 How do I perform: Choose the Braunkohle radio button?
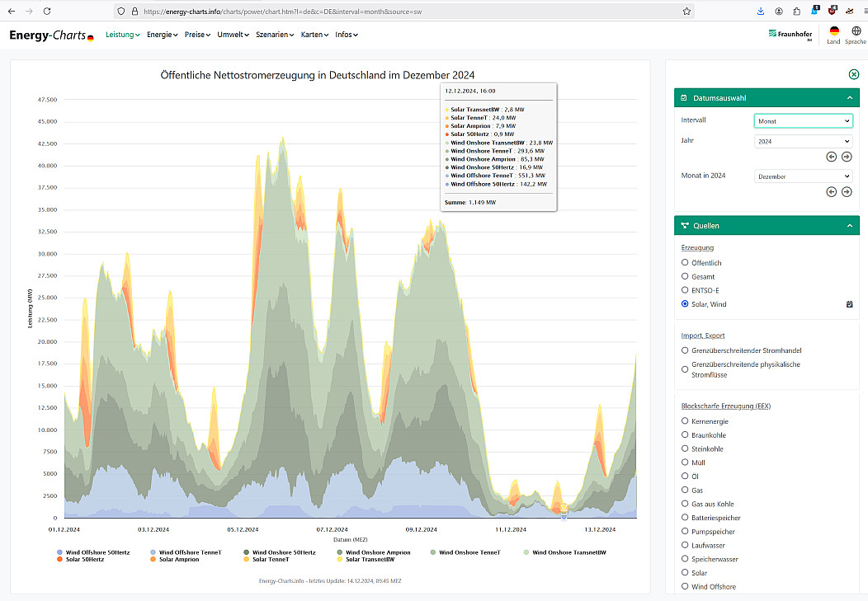[x=685, y=435]
